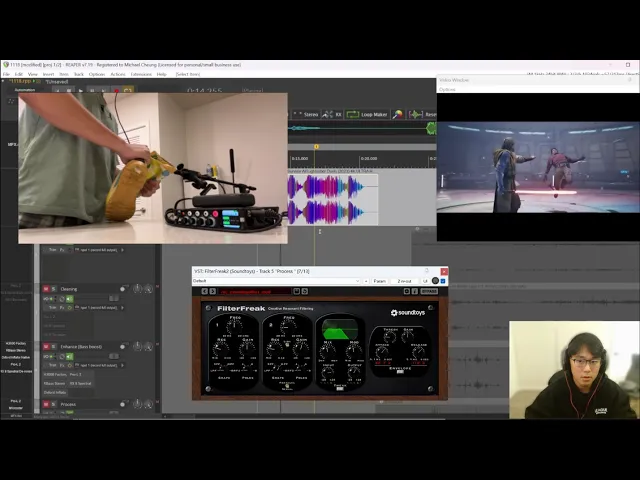Select the colorful waveform audio item
The image size is (640, 480).
click(x=333, y=200)
